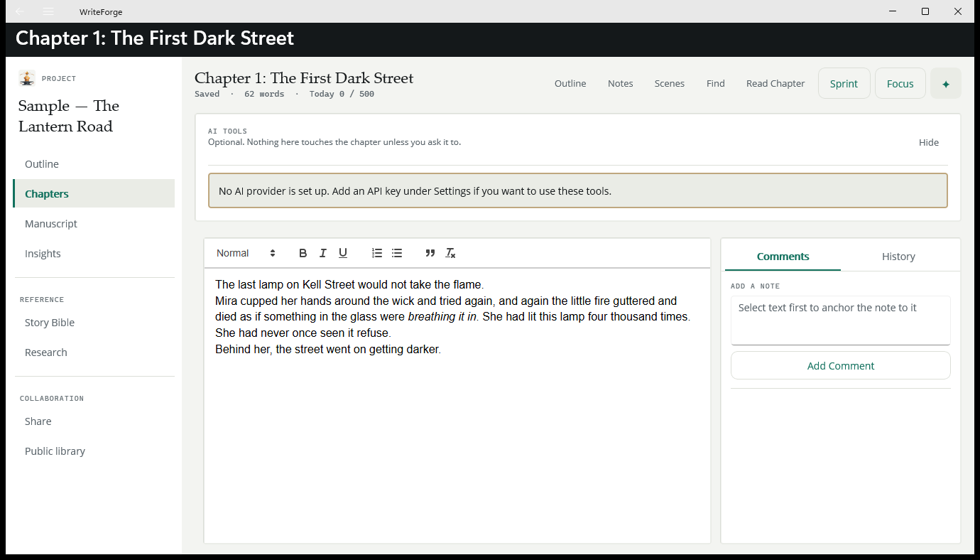The height and width of the screenshot is (560, 980).
Task: Toggle bold formatting in editor toolbar
Action: pyautogui.click(x=303, y=253)
